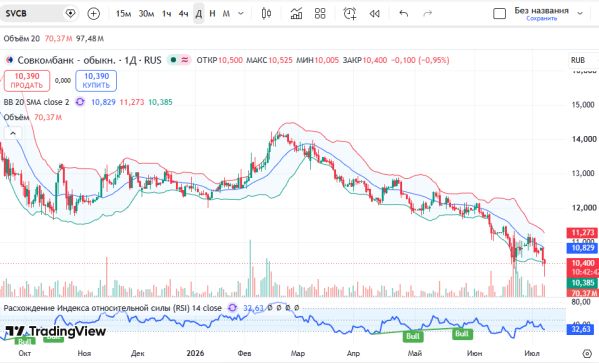This screenshot has width=599, height=363.
Task: Click the 2026 label on time axis
Action: [195, 353]
